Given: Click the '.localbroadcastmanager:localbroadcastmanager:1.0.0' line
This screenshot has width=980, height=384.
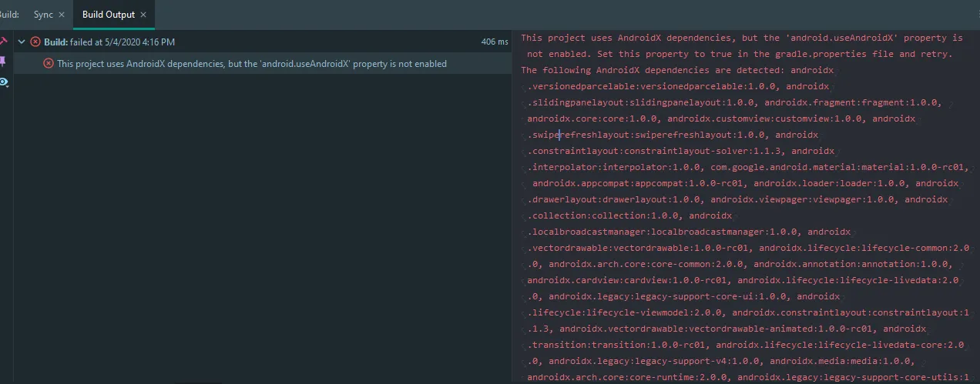Looking at the screenshot, I should pyautogui.click(x=689, y=232).
